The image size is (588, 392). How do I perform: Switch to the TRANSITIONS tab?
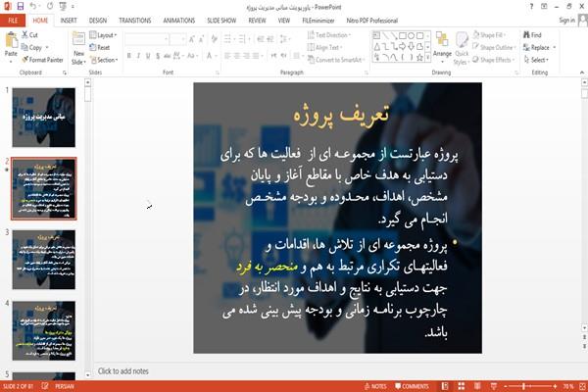click(x=135, y=21)
